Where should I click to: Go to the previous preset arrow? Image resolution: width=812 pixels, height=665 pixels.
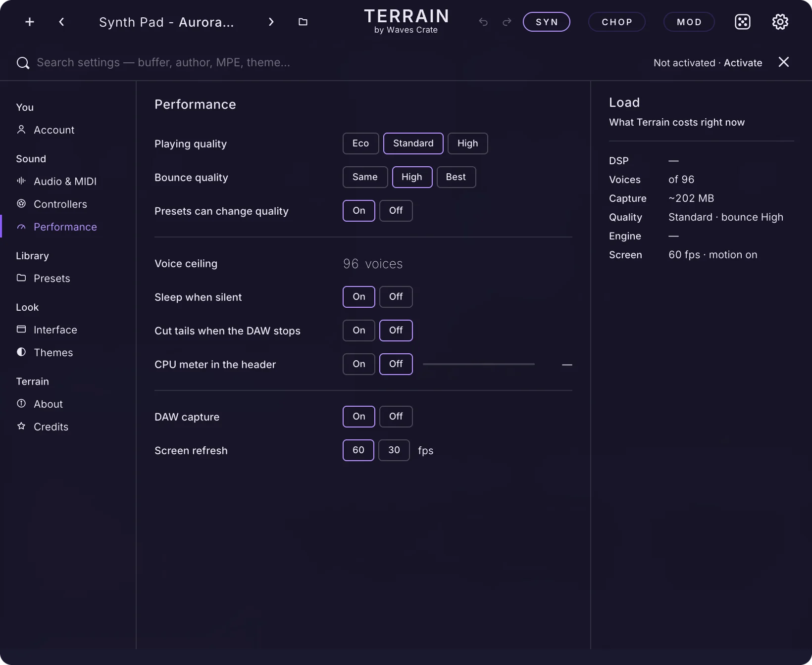[x=61, y=22]
